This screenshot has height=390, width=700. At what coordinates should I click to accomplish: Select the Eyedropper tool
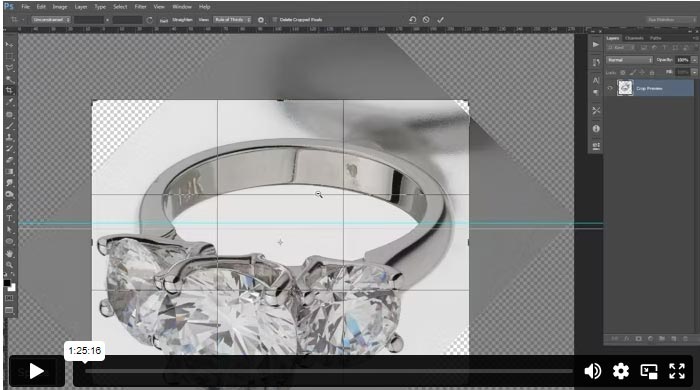pos(9,102)
